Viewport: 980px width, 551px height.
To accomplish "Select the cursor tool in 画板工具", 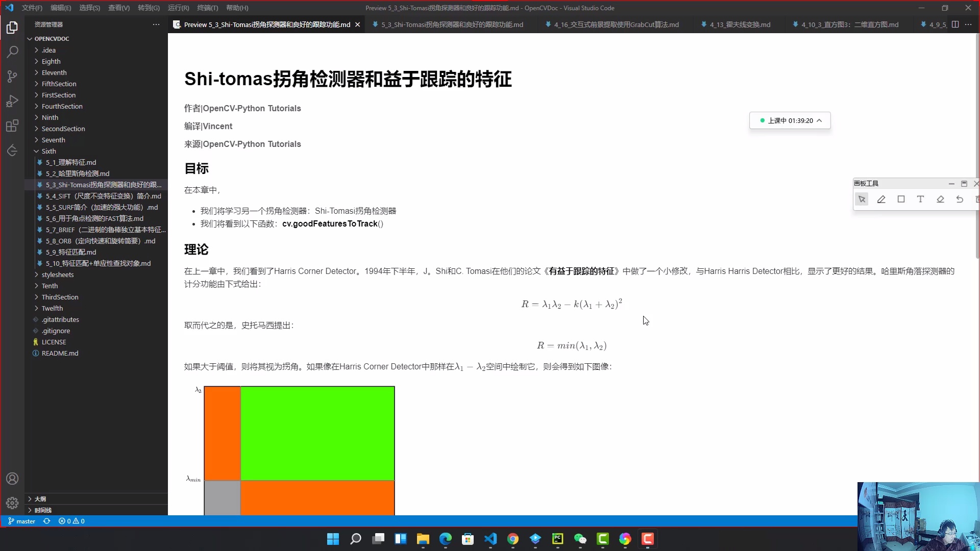I will tap(862, 199).
